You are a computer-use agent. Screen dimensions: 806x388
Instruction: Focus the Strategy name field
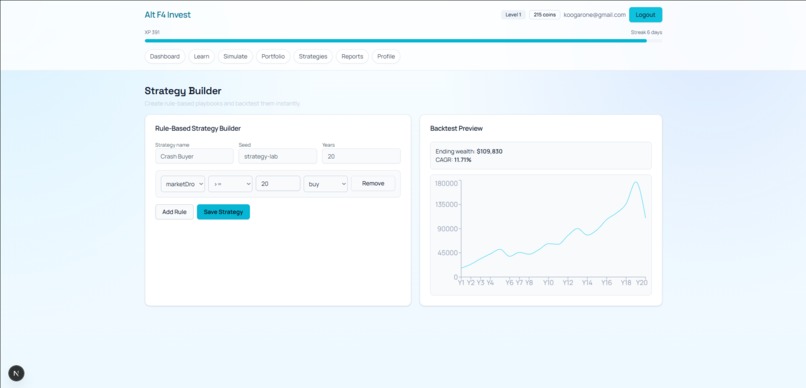pos(194,156)
